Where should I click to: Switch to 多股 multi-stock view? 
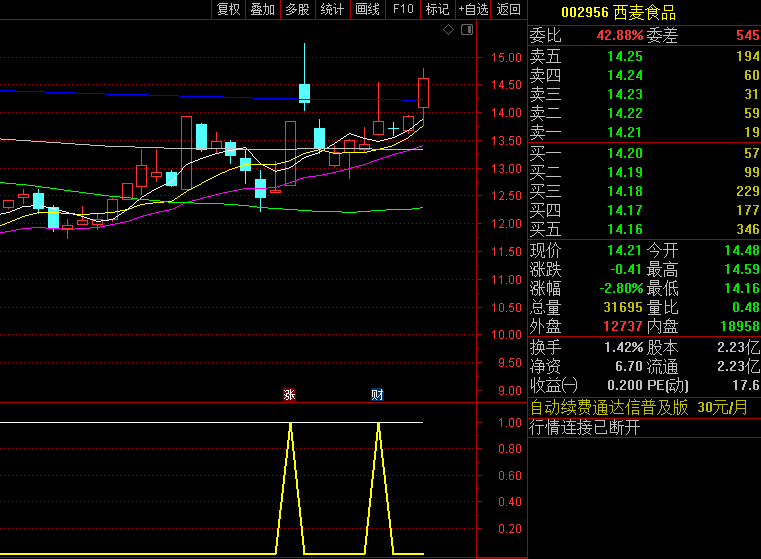(297, 9)
